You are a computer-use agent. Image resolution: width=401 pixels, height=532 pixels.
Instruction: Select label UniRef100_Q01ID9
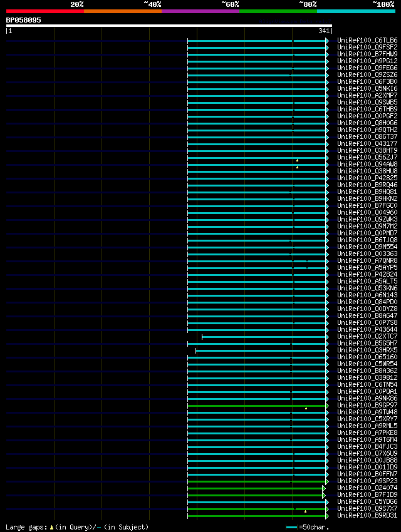(367, 467)
